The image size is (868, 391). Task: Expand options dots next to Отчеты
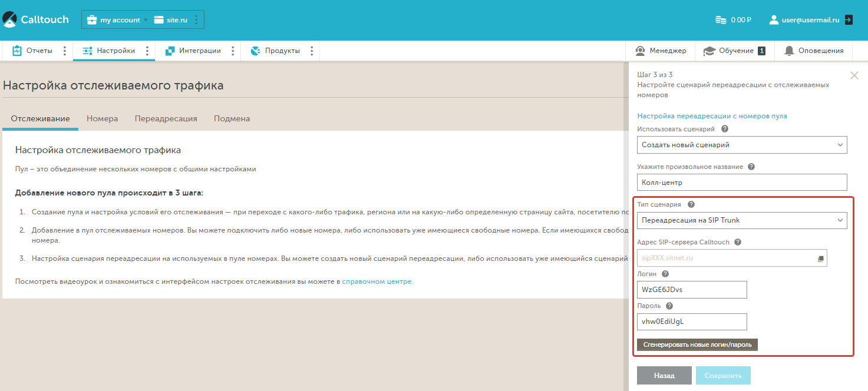pyautogui.click(x=65, y=51)
